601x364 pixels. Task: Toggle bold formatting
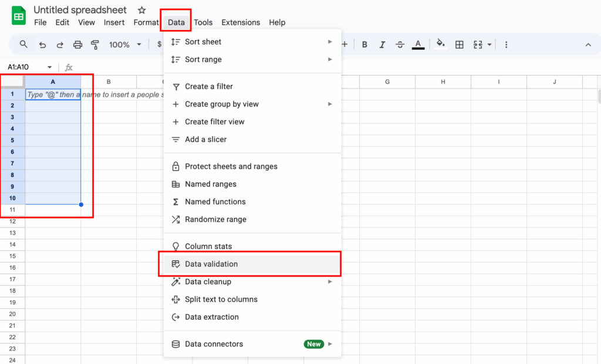pyautogui.click(x=364, y=45)
